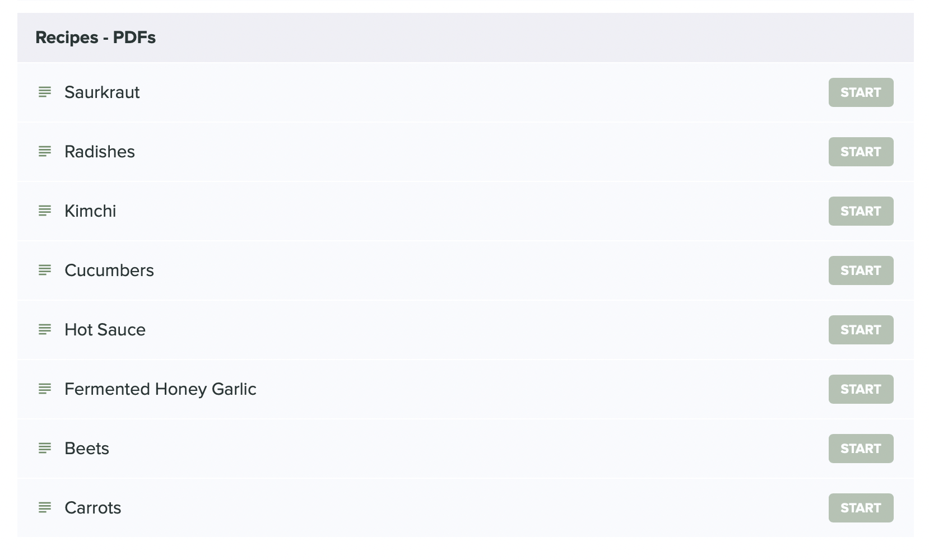929x560 pixels.
Task: Click the icon beside Fermented Honey Garlic
Action: click(45, 389)
